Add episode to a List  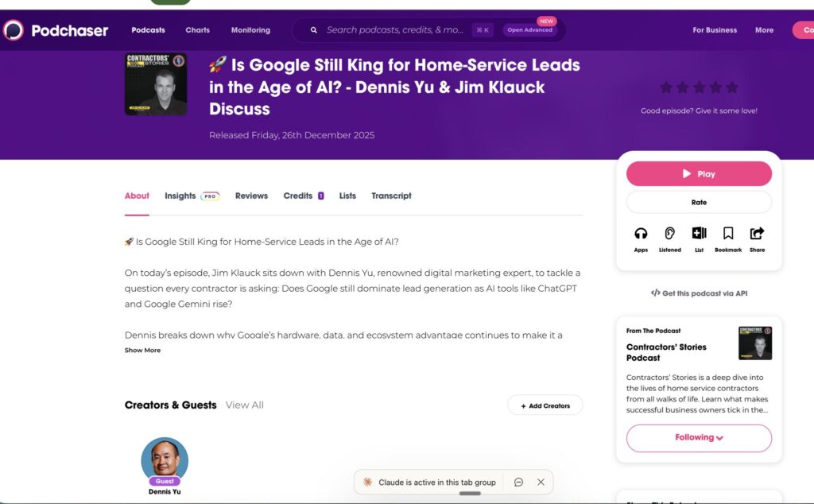click(x=699, y=234)
